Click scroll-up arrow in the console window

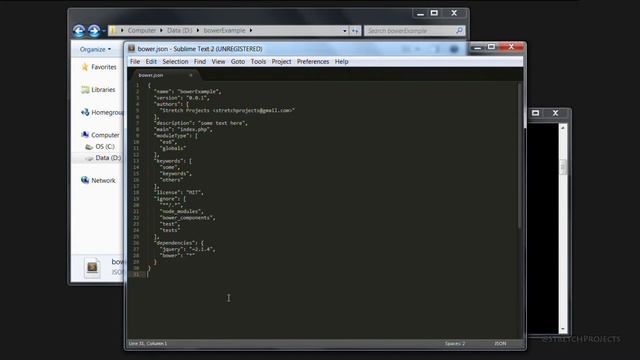563,128
